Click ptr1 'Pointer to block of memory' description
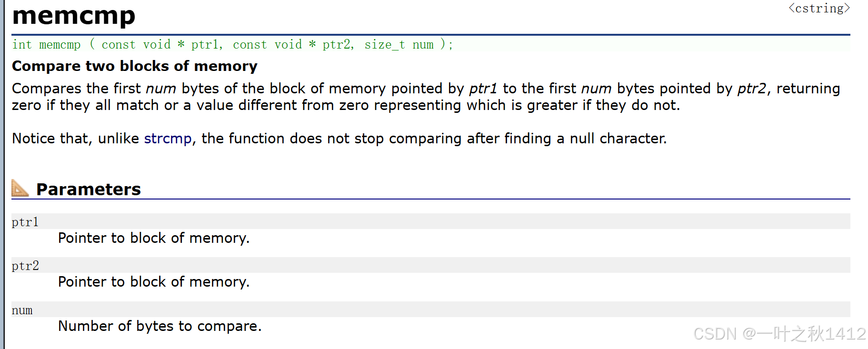 point(154,238)
